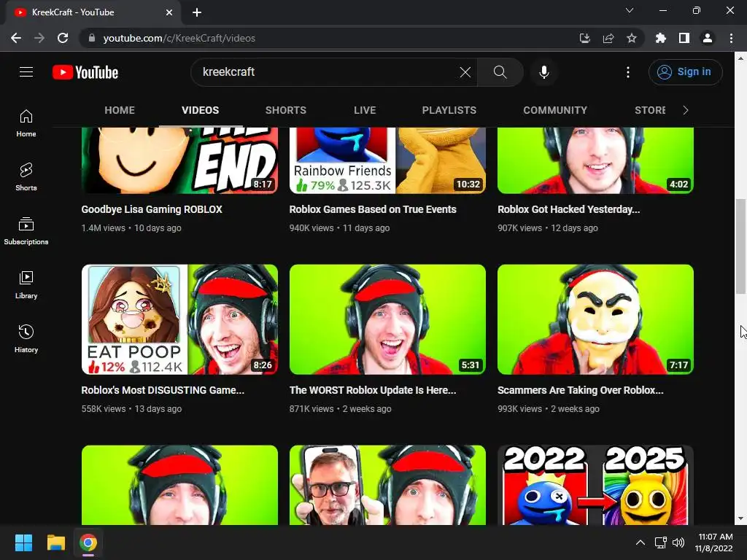This screenshot has height=560, width=747.
Task: Open 'Goodbye Lisa Gaming ROBLOX' video title
Action: tap(152, 209)
